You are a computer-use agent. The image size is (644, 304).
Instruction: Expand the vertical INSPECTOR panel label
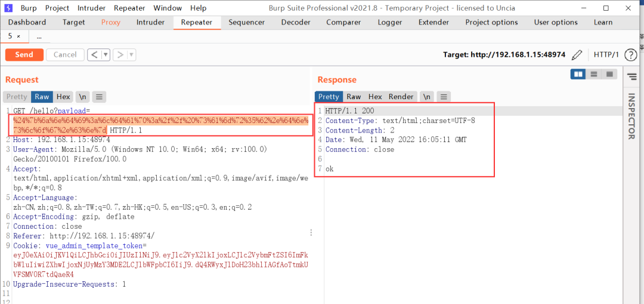click(x=631, y=116)
